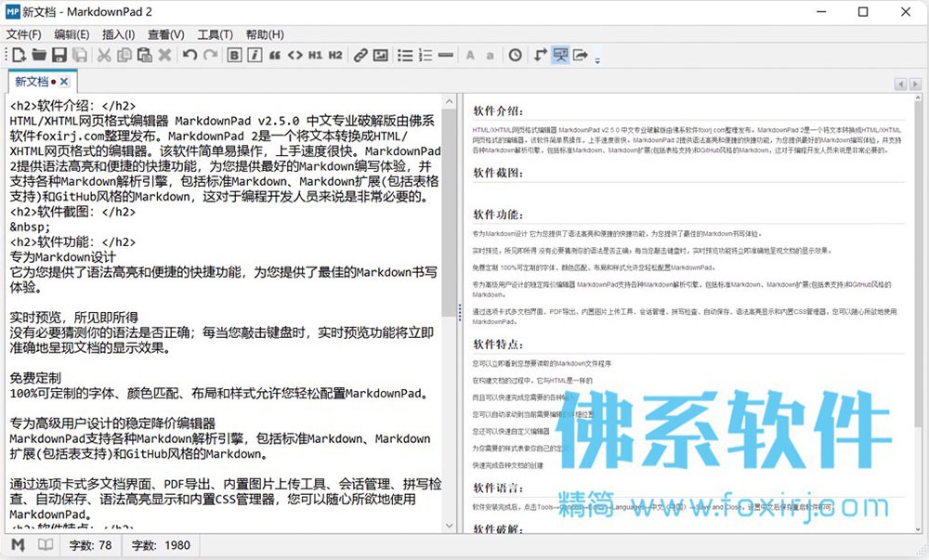Undo the last edit
Viewport: 929px width, 560px height.
190,55
